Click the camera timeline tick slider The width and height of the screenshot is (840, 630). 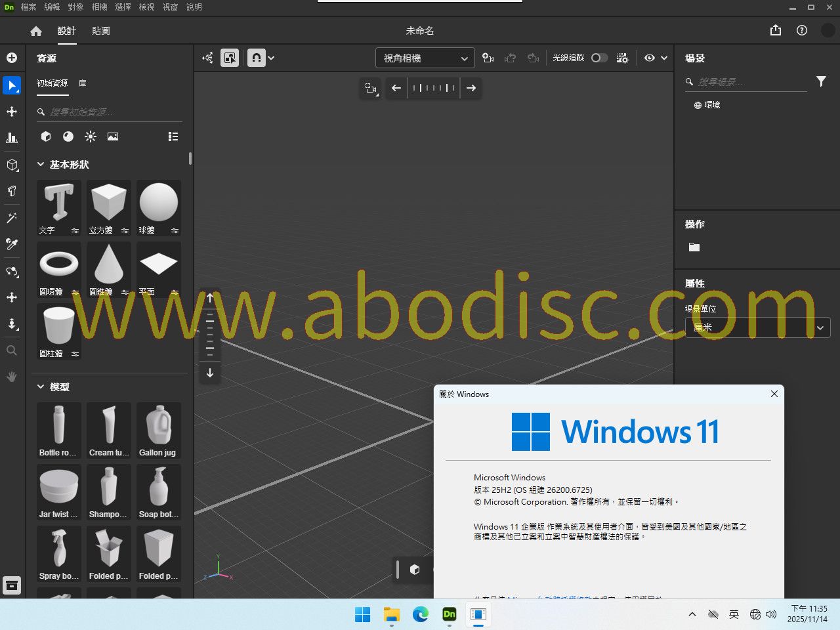click(434, 88)
